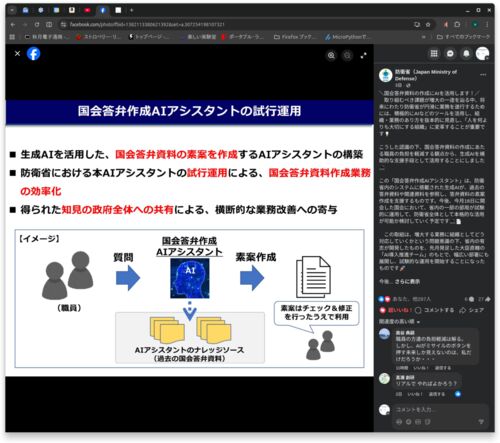Expand post text with さらに表示

click(407, 282)
